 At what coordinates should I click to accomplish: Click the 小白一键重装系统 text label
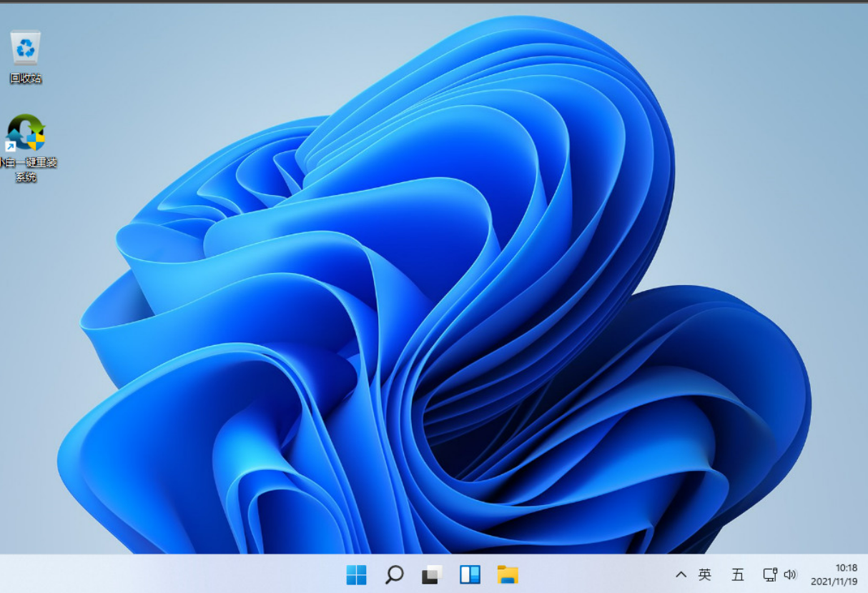click(x=27, y=169)
